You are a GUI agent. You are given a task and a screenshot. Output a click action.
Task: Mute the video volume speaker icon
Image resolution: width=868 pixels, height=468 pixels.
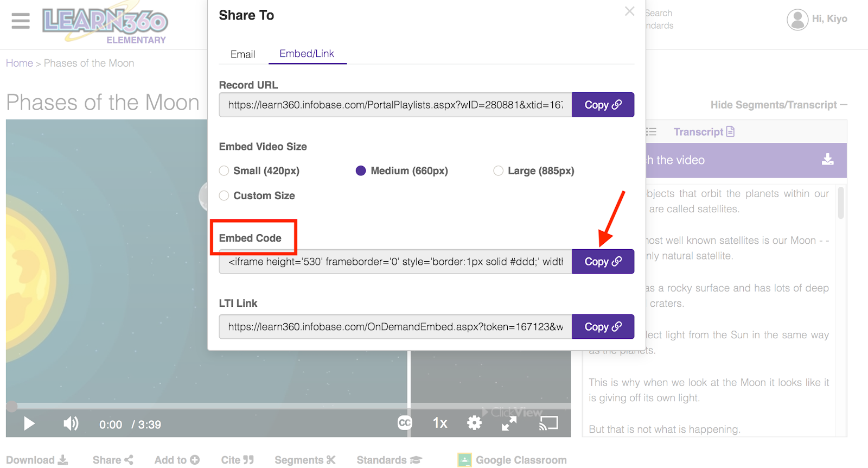[71, 423]
